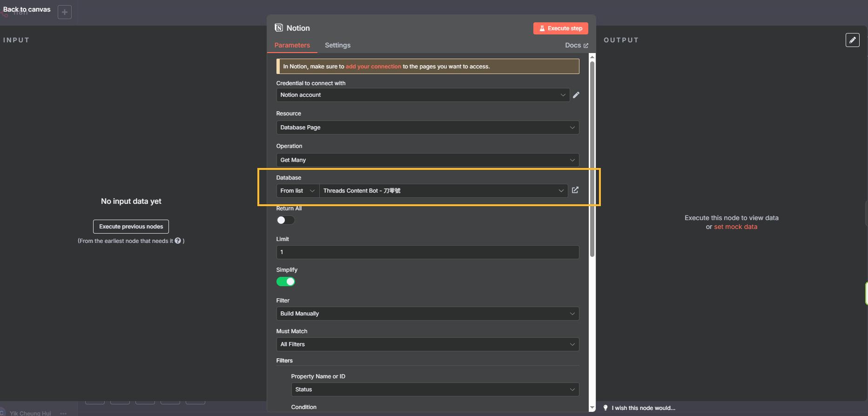868x416 pixels.
Task: Open the Filter dropdown showing Build Manually
Action: pyautogui.click(x=428, y=314)
